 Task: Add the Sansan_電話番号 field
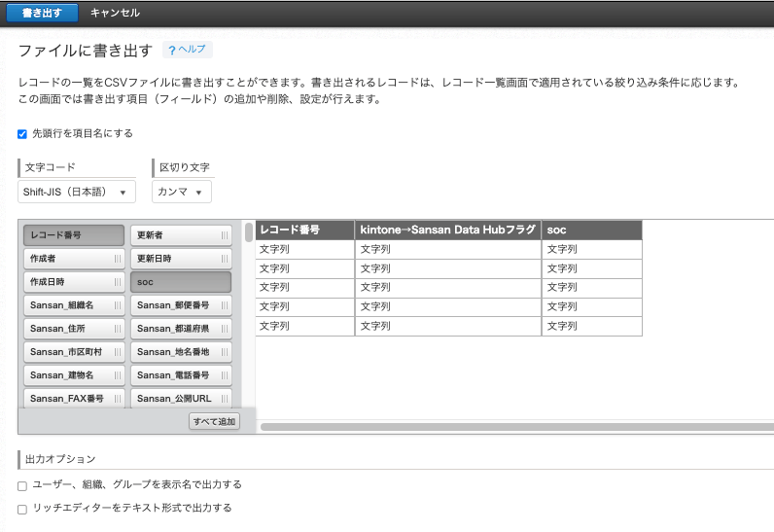[181, 375]
